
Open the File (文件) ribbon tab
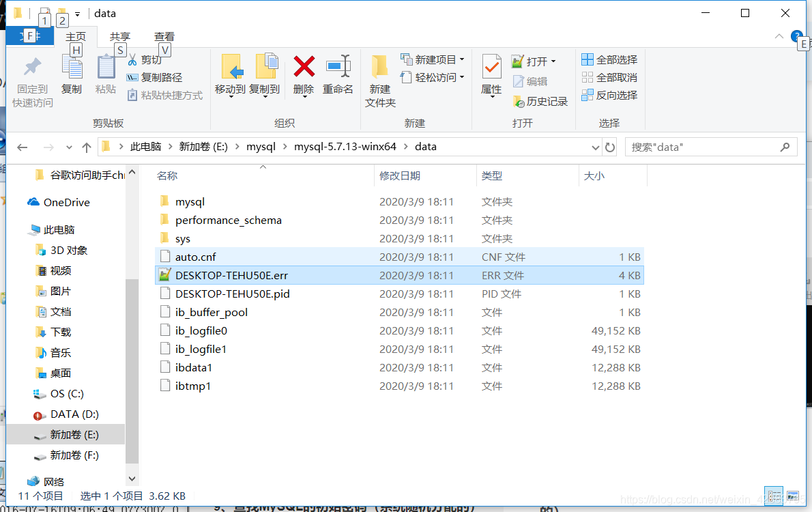[30, 35]
